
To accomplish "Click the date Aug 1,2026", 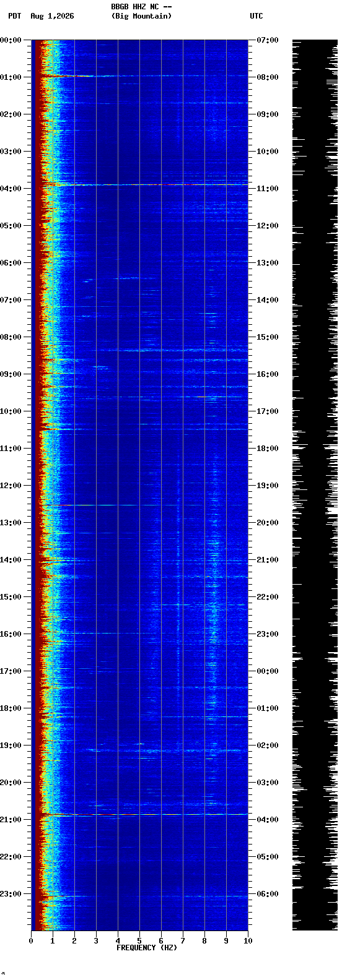I will 52,16.
